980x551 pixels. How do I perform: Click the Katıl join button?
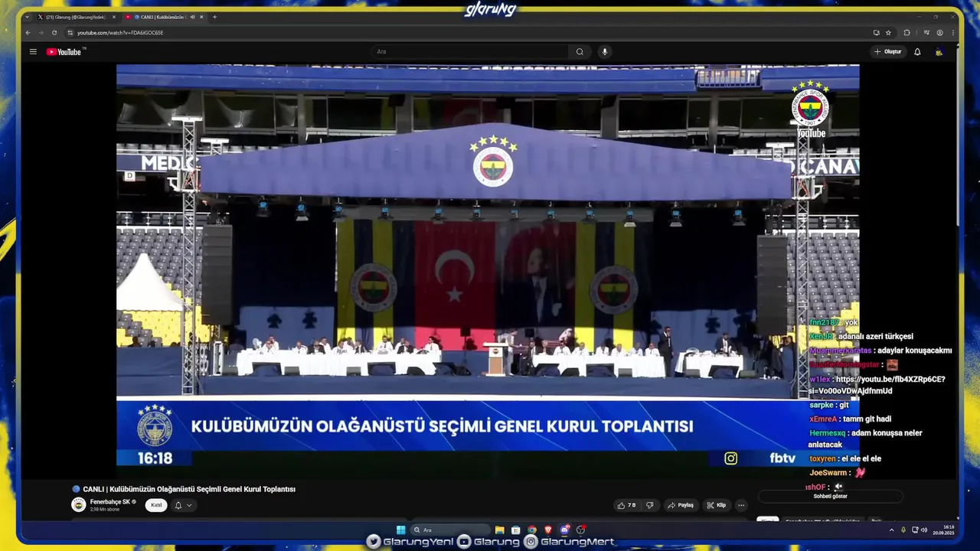click(x=156, y=505)
